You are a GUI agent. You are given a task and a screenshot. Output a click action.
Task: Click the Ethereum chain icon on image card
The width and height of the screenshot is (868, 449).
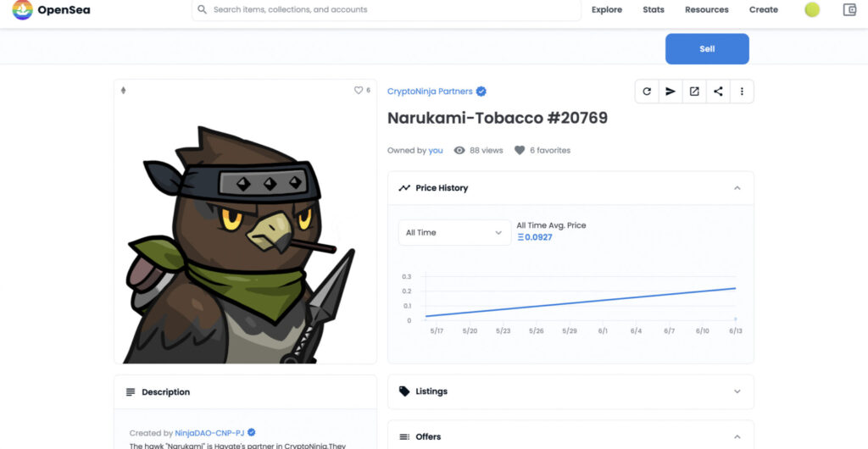tap(124, 90)
